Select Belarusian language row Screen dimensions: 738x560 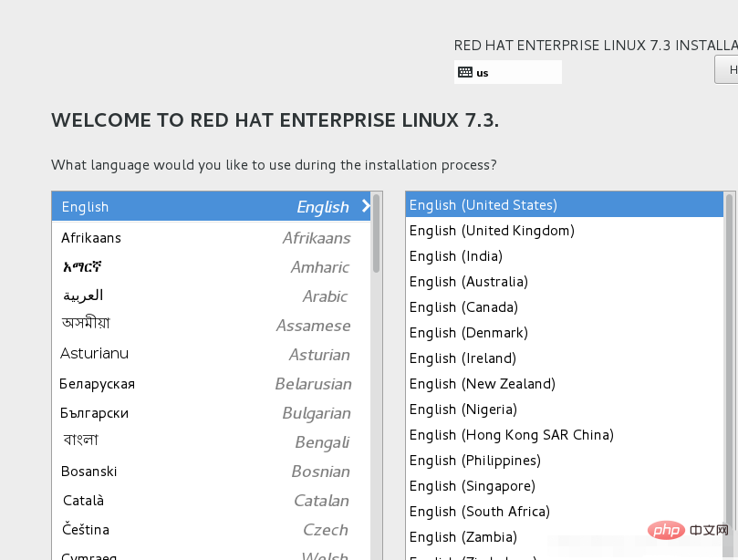pos(211,384)
